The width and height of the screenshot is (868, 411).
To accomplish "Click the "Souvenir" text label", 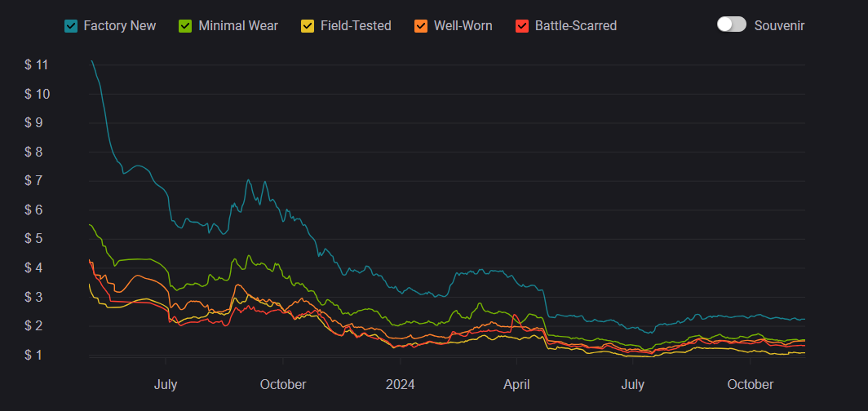I will point(780,25).
